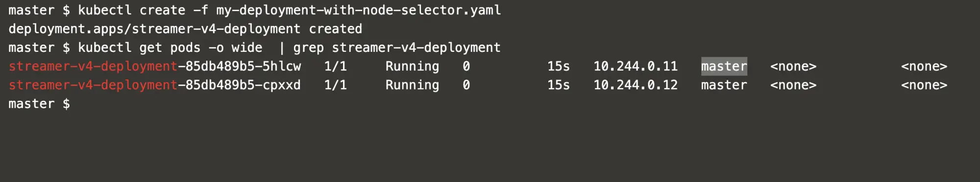Click the Running status of the second pod
980x182 pixels.
tap(412, 85)
